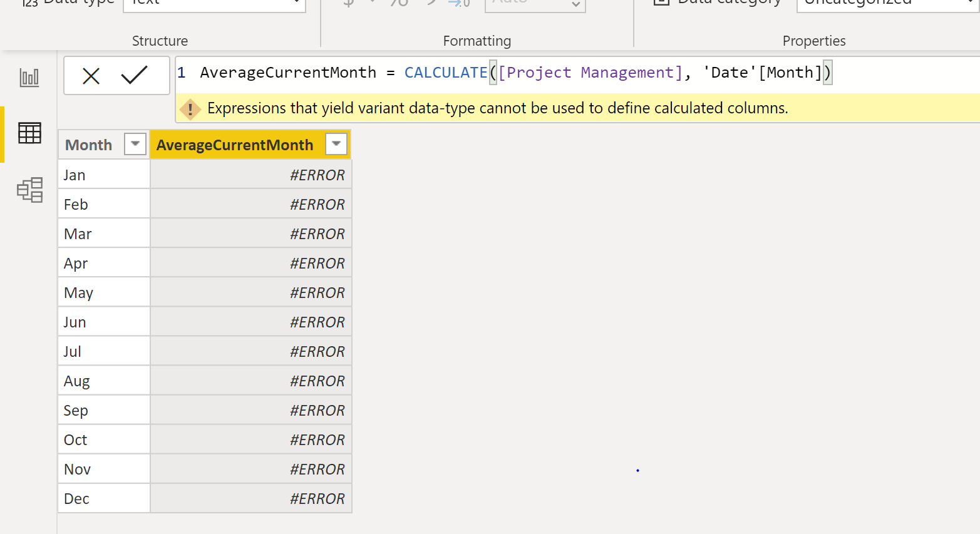Click the Sep cell
This screenshot has height=534, width=980.
(x=104, y=410)
